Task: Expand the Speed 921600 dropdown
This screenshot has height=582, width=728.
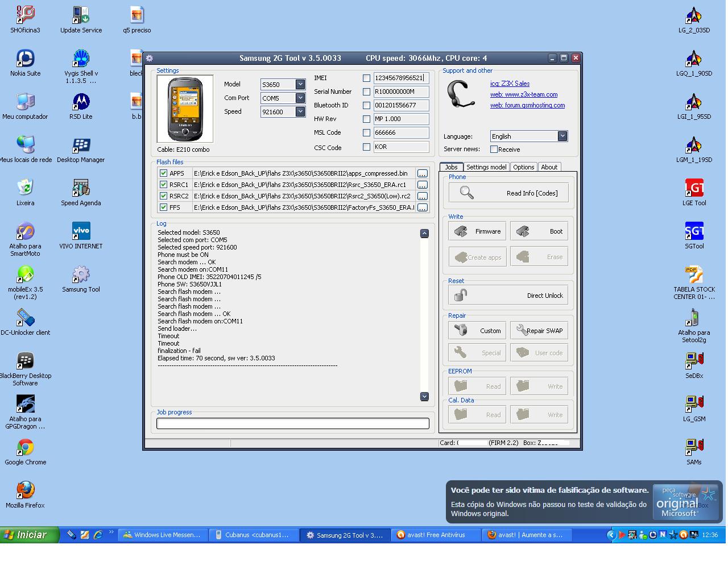Action: coord(300,111)
